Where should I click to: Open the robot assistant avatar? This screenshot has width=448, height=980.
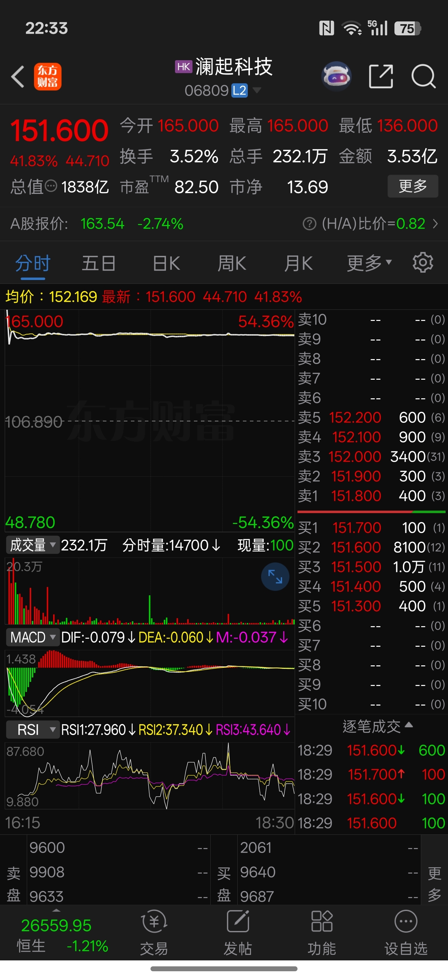pos(336,76)
